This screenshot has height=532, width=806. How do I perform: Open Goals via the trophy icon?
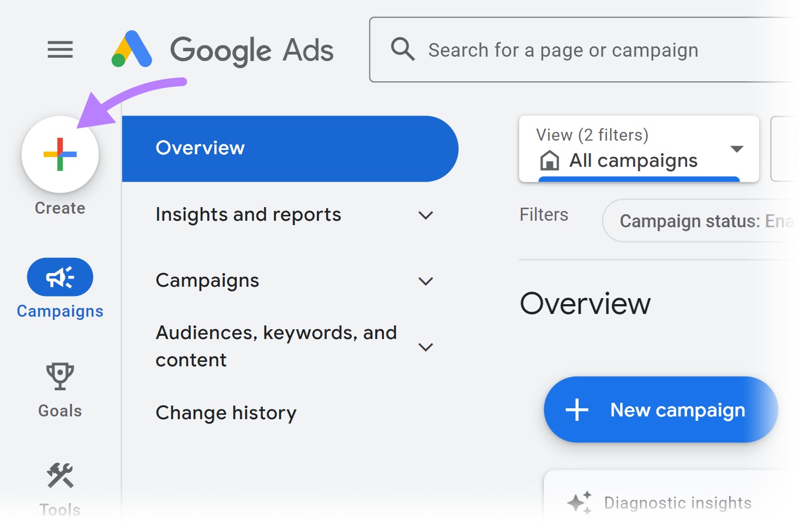[x=60, y=376]
